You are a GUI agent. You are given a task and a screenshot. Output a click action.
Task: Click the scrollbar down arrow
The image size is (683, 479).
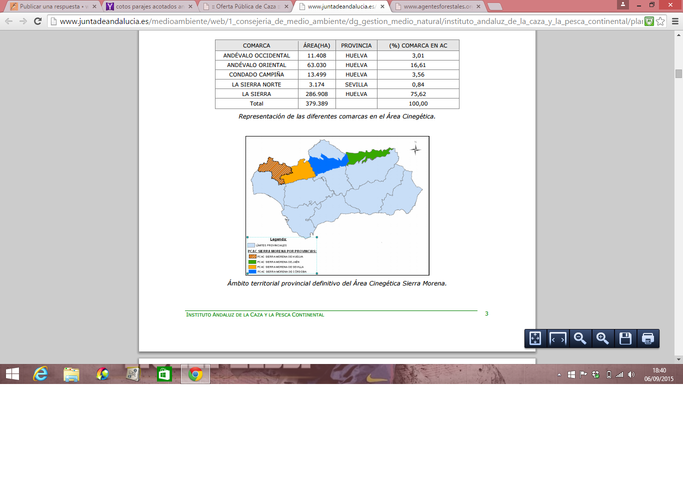(678, 359)
